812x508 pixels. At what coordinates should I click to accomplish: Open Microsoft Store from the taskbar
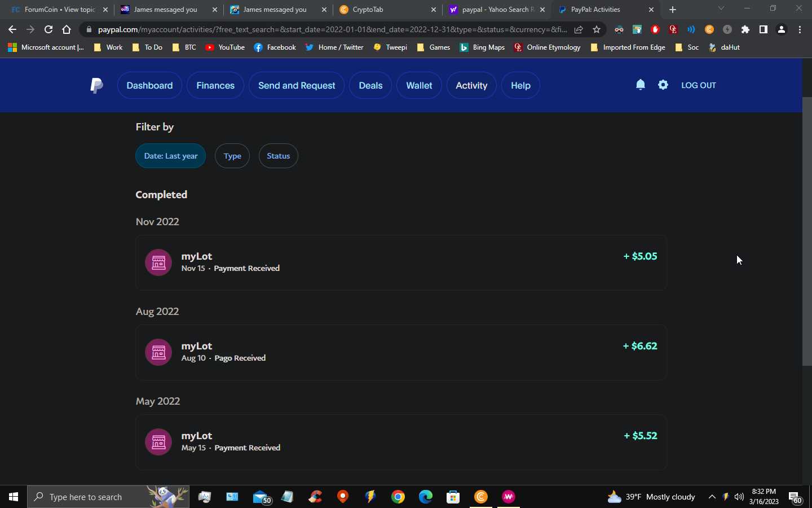(x=453, y=497)
